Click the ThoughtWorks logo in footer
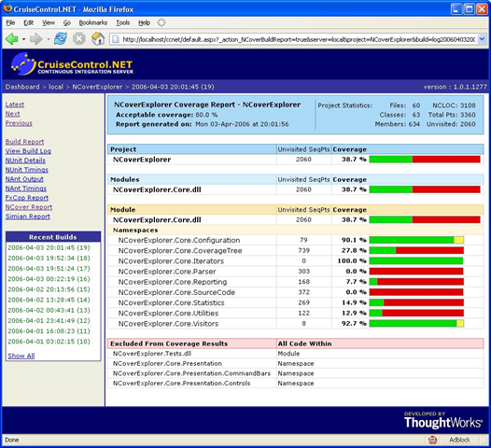 [443, 420]
